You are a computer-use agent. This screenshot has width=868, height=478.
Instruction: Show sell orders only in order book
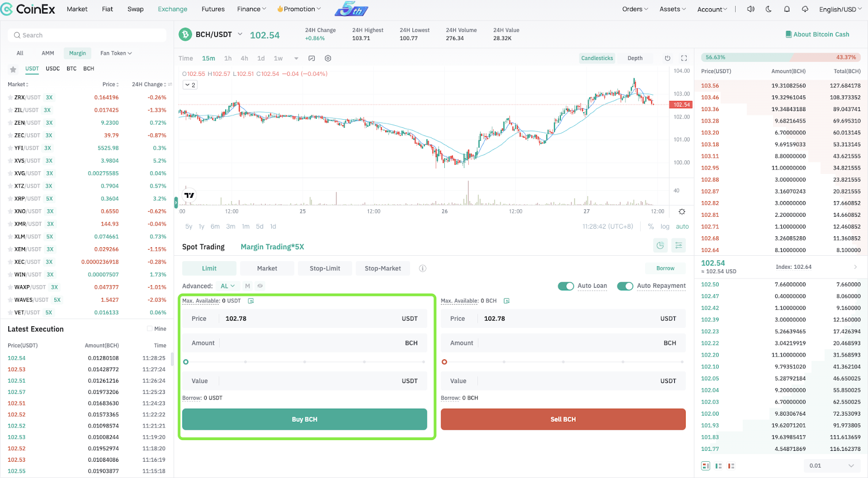[731, 466]
